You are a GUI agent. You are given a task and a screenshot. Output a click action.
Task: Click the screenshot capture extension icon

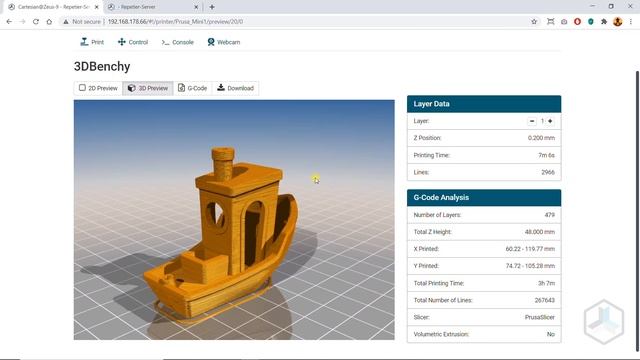tap(551, 22)
